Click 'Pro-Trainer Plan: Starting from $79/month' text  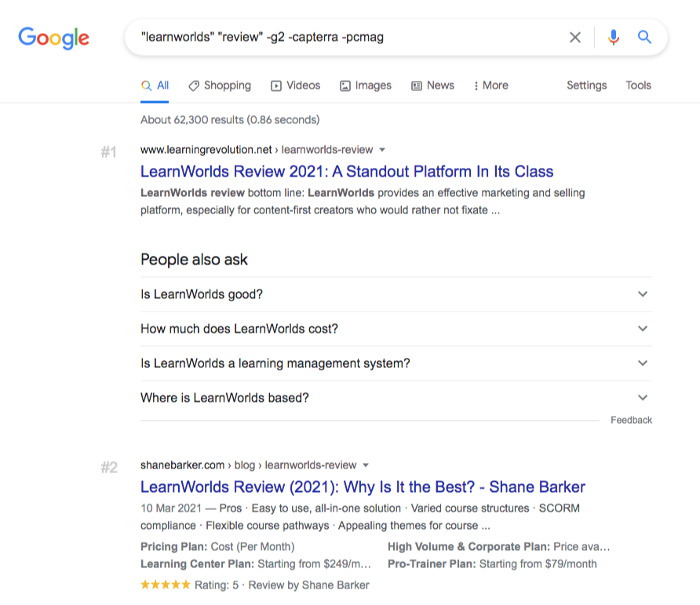point(492,564)
